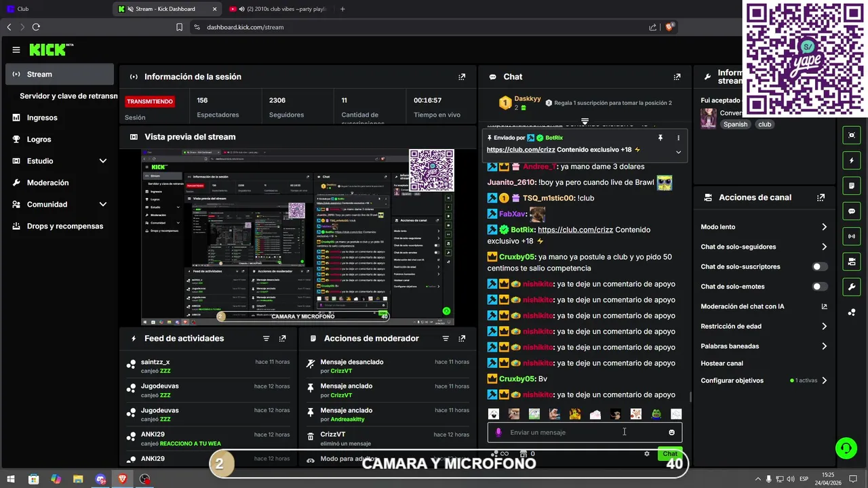Viewport: 868px width, 488px height.
Task: Open Moderación del chat con IA
Action: [764, 306]
